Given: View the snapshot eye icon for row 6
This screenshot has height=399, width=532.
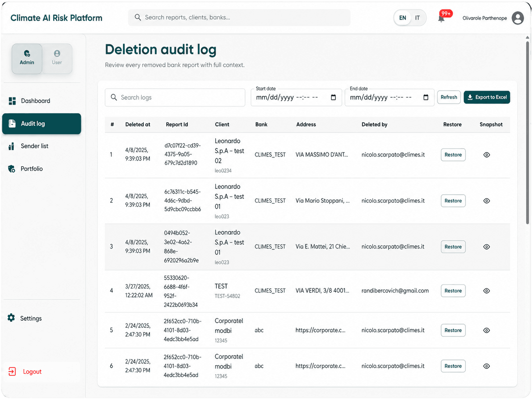Looking at the screenshot, I should [486, 366].
